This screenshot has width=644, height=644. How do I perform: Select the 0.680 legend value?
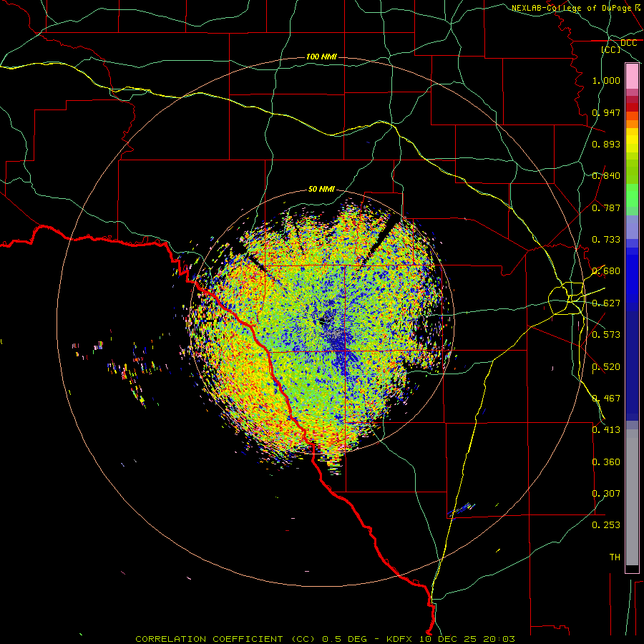606,271
